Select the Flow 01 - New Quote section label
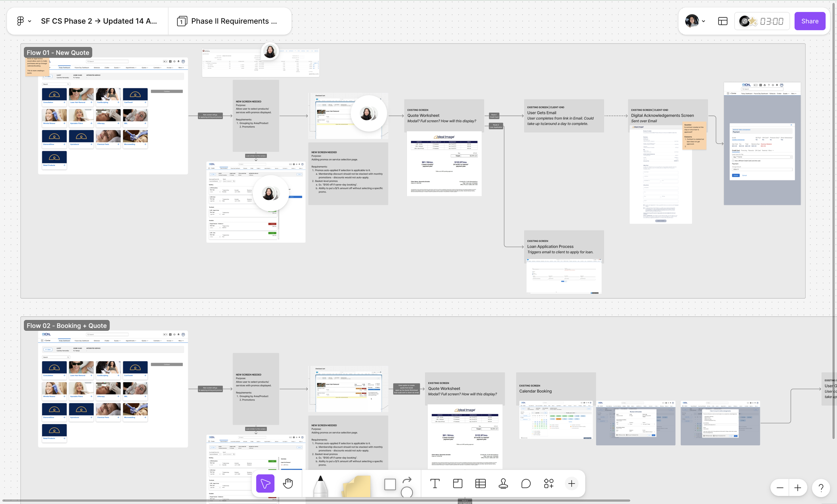 pyautogui.click(x=58, y=53)
